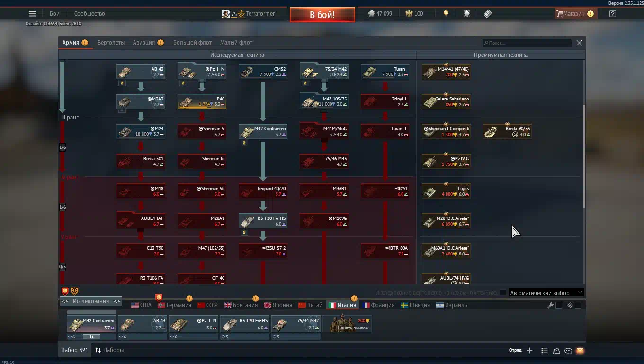Click the tech tree vertical scrollbar
644x364 pixels.
584,155
